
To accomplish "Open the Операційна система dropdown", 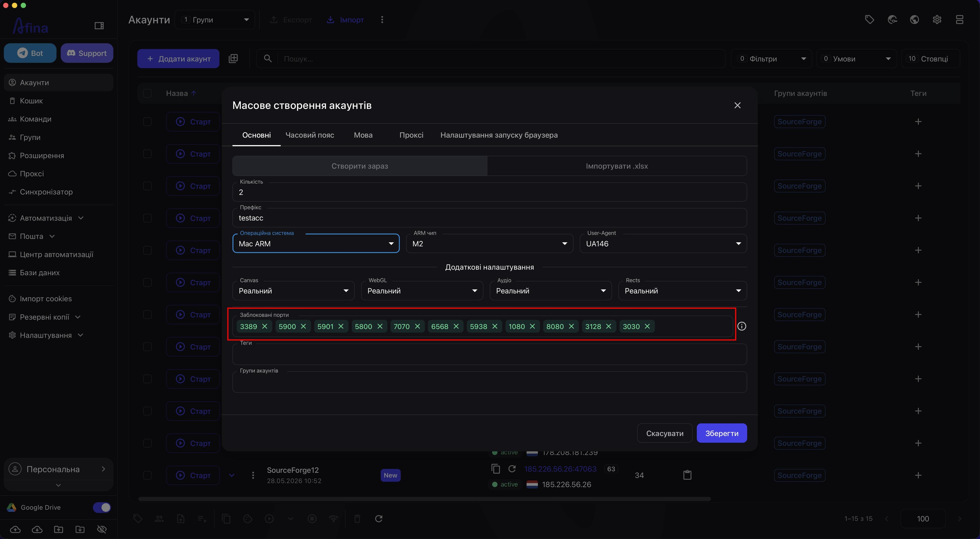I will (316, 243).
